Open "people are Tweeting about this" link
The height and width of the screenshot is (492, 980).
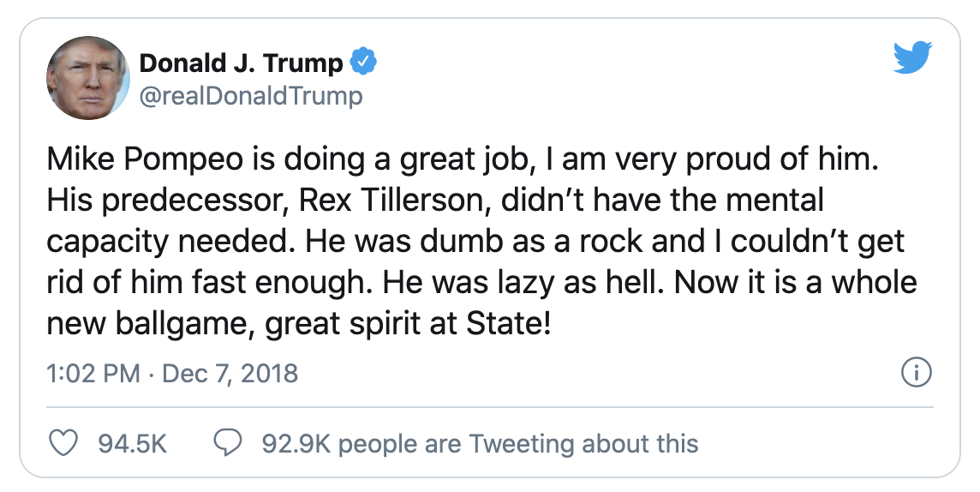point(517,444)
